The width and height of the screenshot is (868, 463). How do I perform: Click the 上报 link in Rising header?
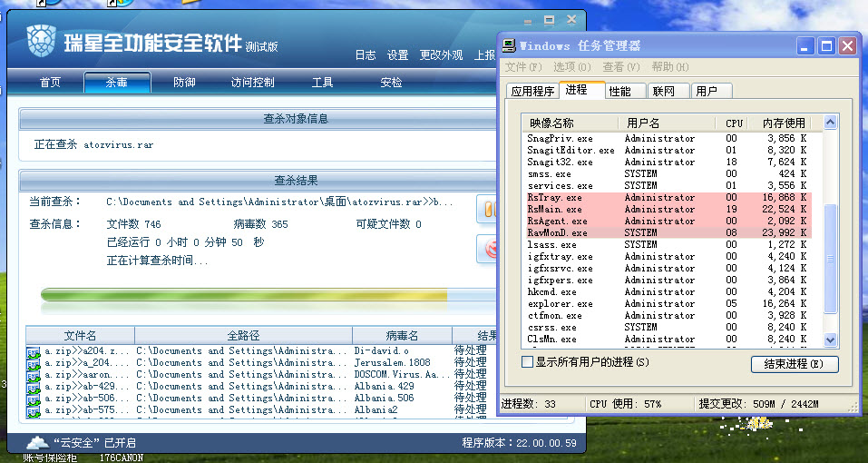point(485,54)
